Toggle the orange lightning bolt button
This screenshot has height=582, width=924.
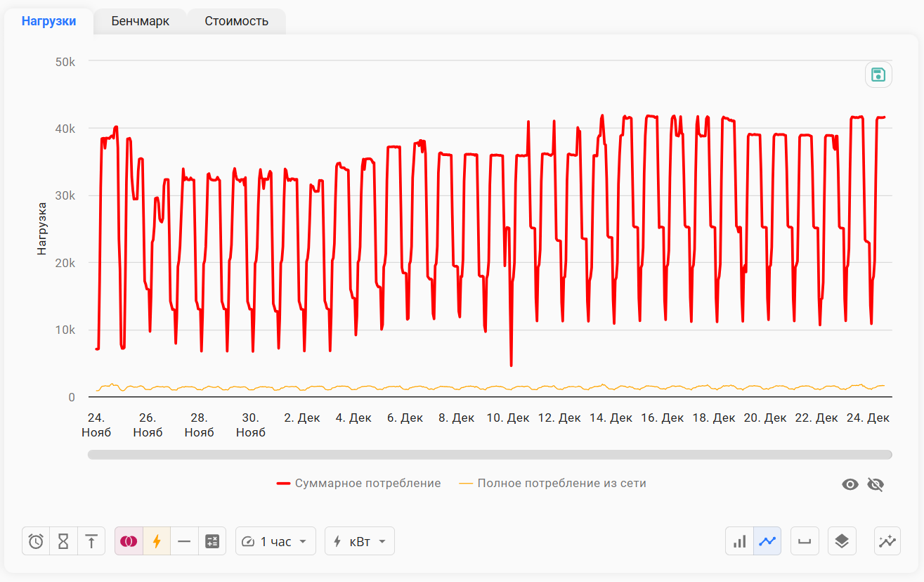click(x=157, y=541)
